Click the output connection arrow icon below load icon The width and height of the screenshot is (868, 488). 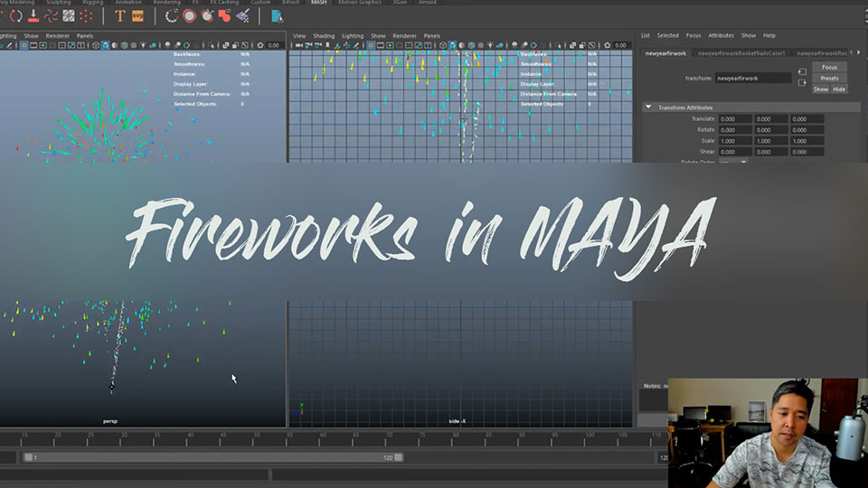(802, 83)
